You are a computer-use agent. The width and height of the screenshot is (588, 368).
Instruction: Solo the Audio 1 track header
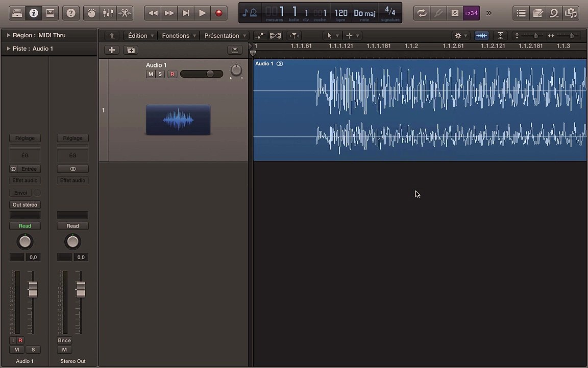160,74
